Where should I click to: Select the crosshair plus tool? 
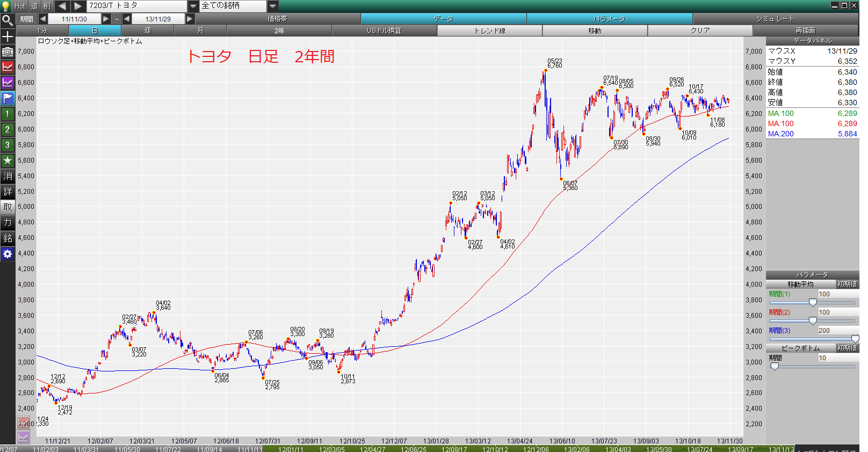(x=8, y=37)
